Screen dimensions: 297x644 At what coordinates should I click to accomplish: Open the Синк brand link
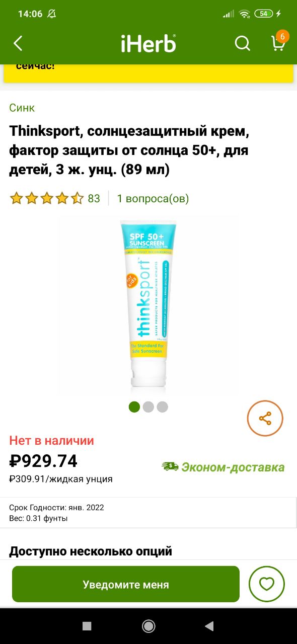pyautogui.click(x=22, y=108)
